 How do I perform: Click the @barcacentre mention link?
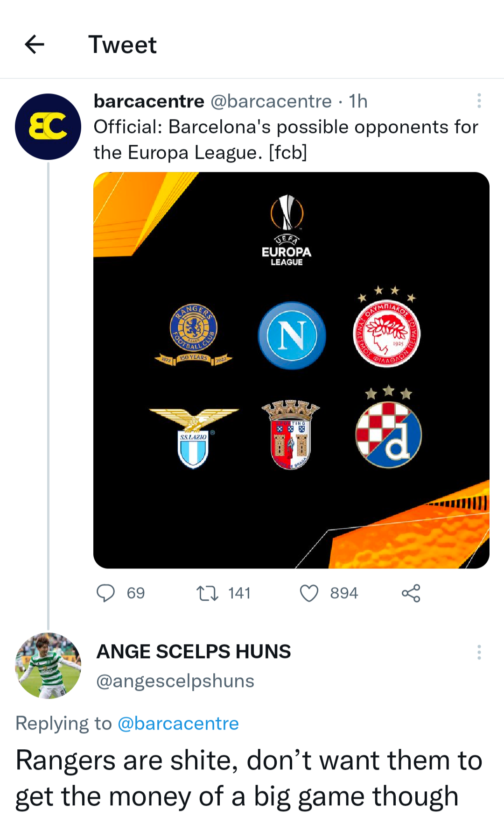tap(178, 724)
